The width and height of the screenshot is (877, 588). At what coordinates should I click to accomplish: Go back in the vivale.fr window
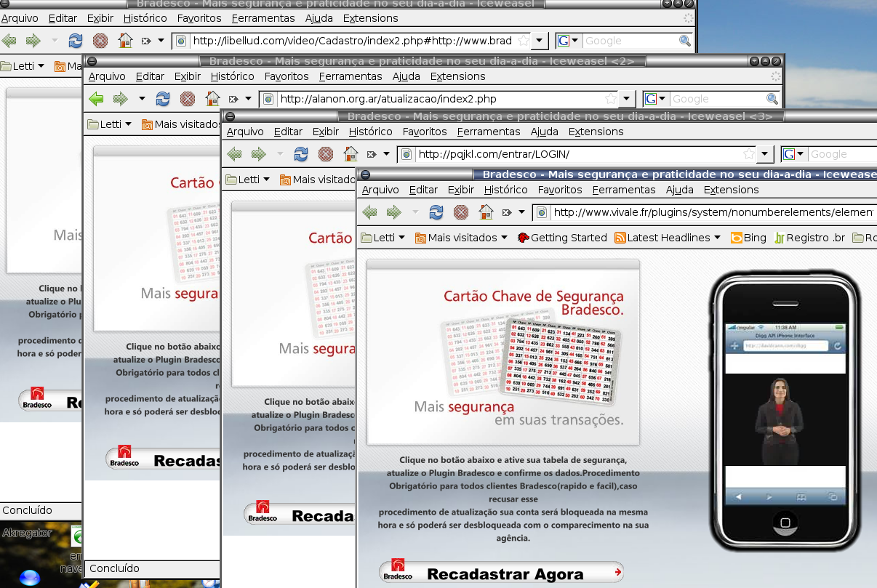[369, 212]
